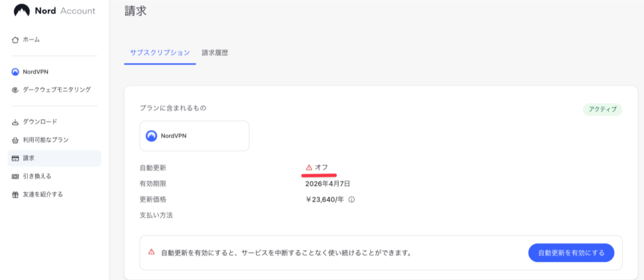
Task: Click the アクティブ status badge
Action: coord(602,109)
